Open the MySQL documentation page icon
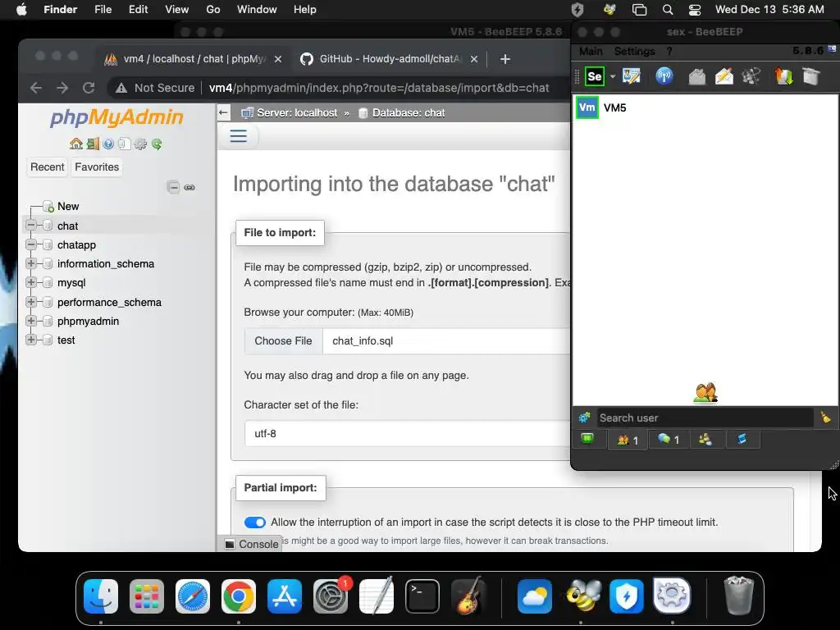 pyautogui.click(x=125, y=144)
